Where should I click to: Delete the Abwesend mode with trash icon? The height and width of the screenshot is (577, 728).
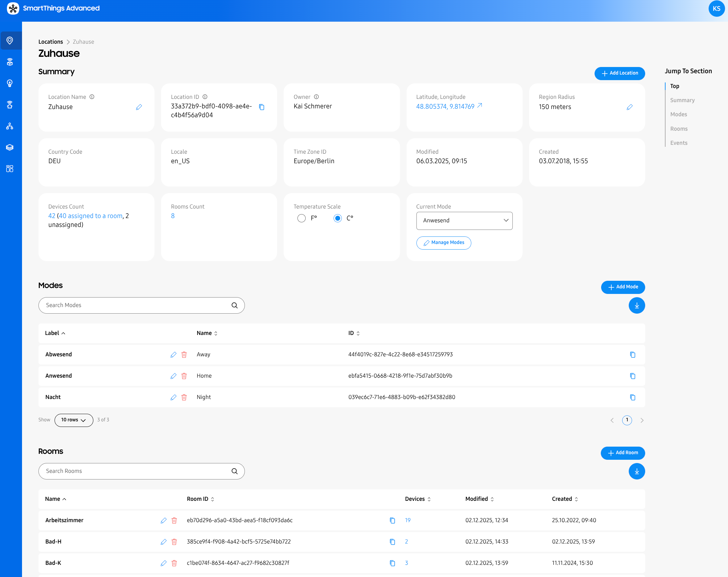184,354
